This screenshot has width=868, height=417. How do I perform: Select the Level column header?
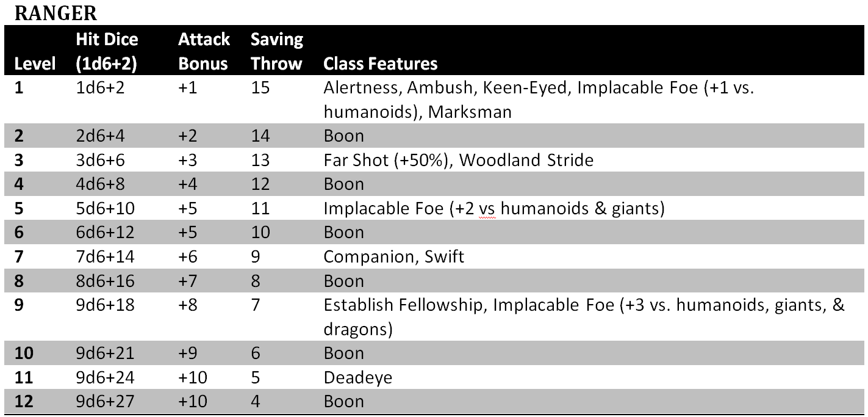[x=35, y=63]
